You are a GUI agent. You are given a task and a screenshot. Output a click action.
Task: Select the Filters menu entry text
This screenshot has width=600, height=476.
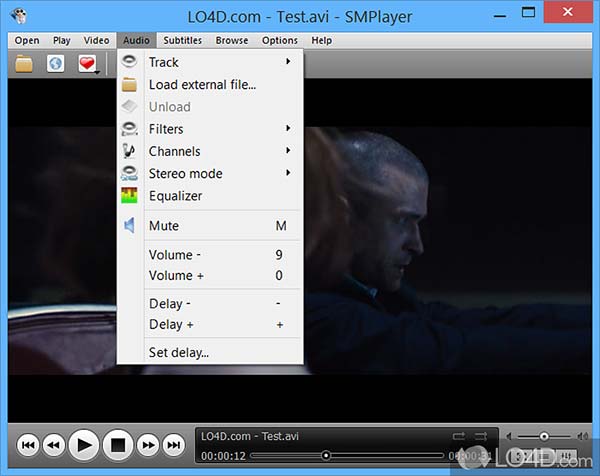point(166,129)
